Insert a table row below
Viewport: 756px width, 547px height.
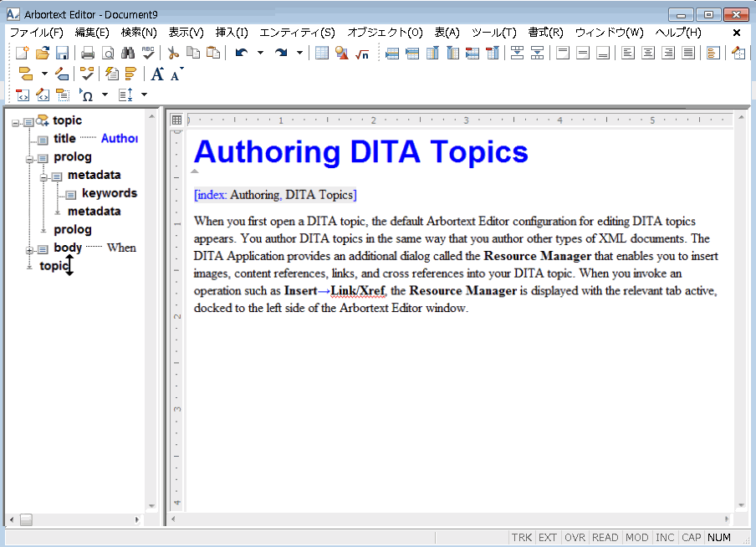coord(412,53)
